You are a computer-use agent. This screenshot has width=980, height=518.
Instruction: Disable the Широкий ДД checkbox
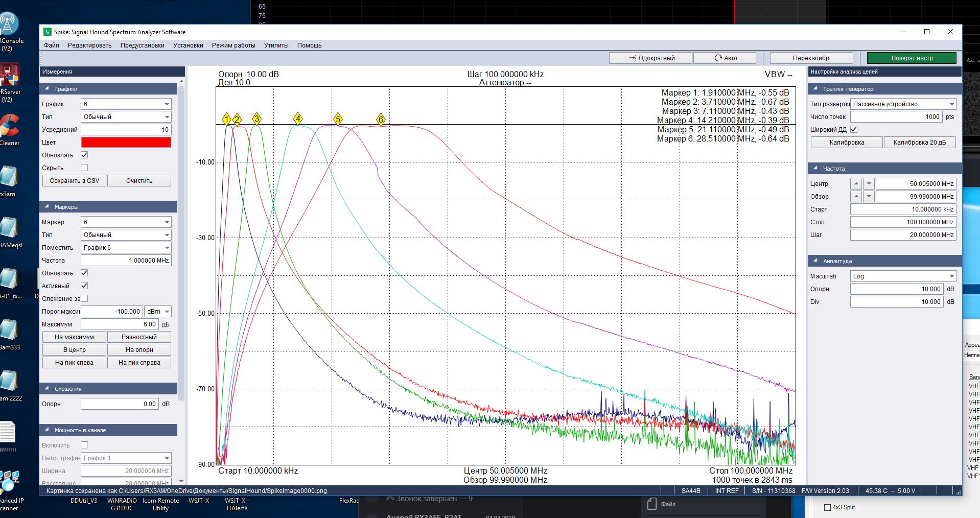854,130
